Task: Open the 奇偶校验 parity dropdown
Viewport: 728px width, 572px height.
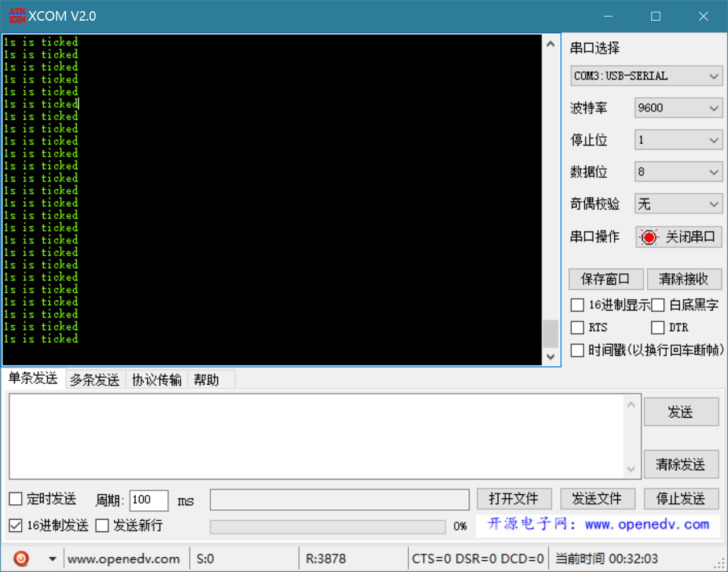Action: [x=678, y=203]
